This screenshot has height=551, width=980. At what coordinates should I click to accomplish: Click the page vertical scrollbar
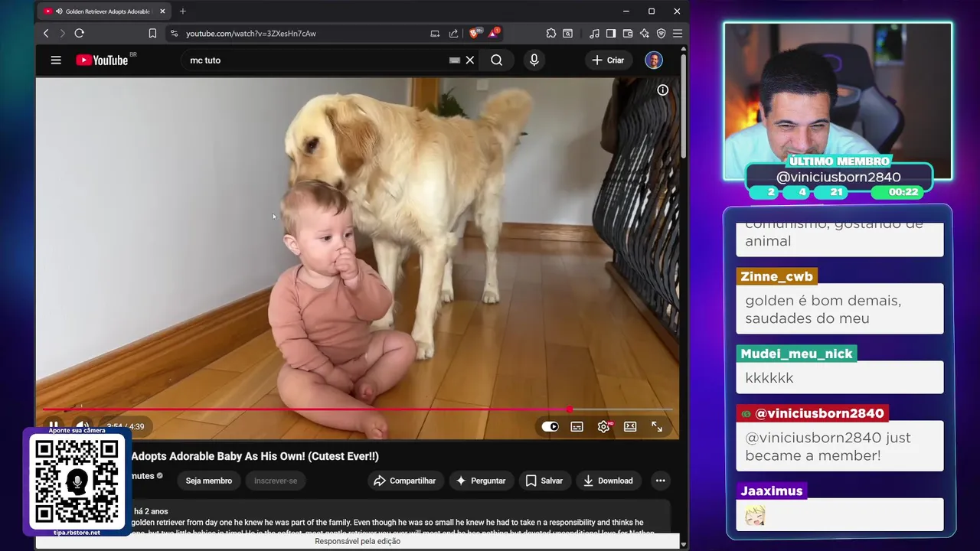coord(684,107)
